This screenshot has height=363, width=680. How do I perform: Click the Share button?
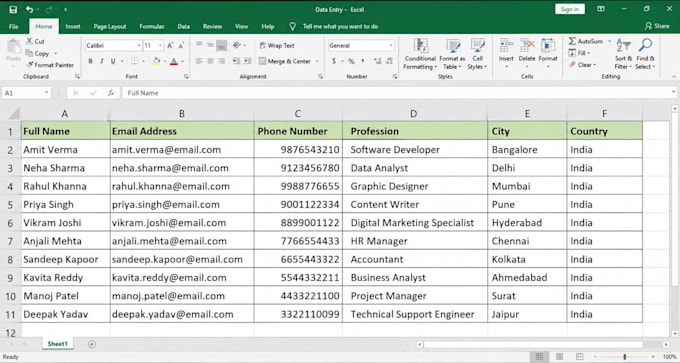tap(657, 26)
